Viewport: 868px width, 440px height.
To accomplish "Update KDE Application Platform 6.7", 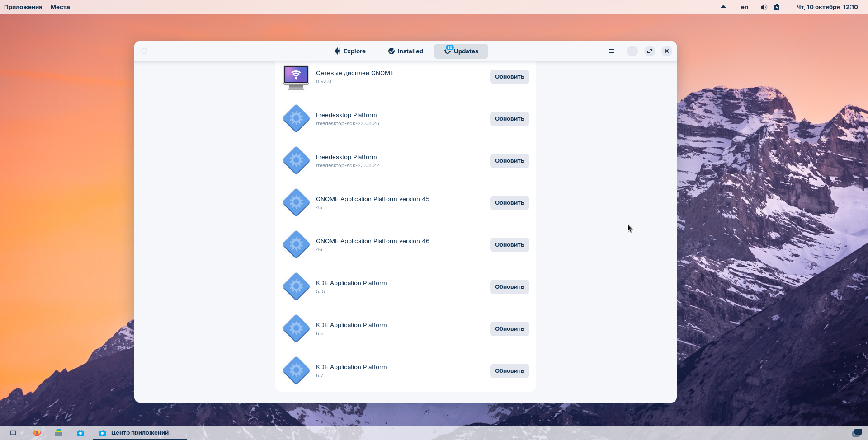I will pyautogui.click(x=509, y=371).
